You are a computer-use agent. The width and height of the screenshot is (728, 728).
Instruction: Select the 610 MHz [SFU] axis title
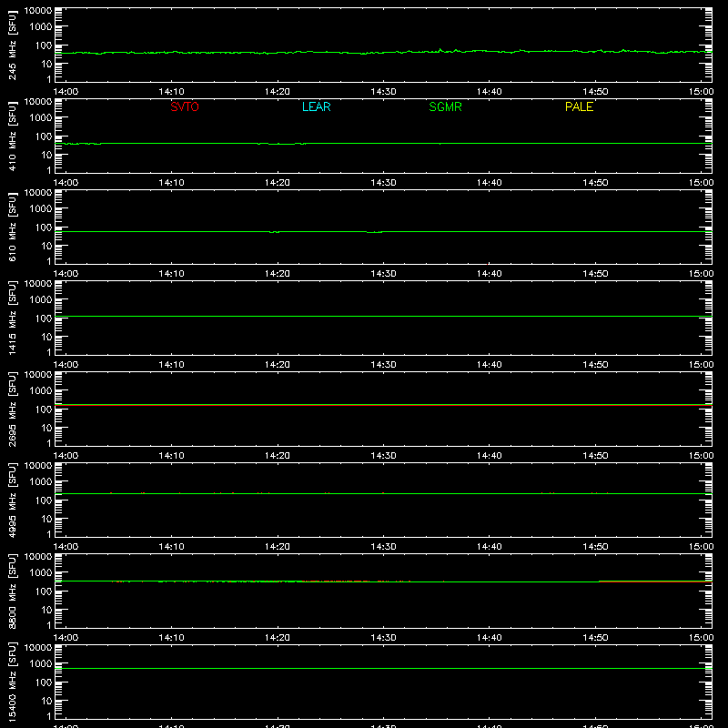coord(12,227)
